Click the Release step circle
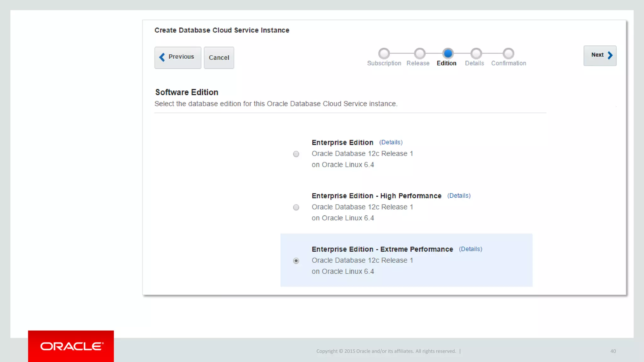The height and width of the screenshot is (362, 644). [x=419, y=53]
